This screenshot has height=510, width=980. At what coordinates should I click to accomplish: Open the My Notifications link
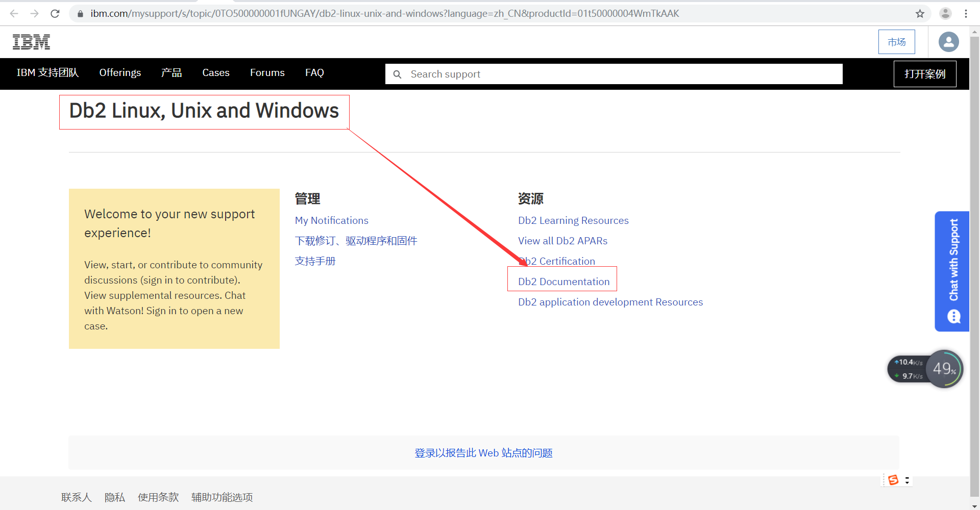coord(331,220)
